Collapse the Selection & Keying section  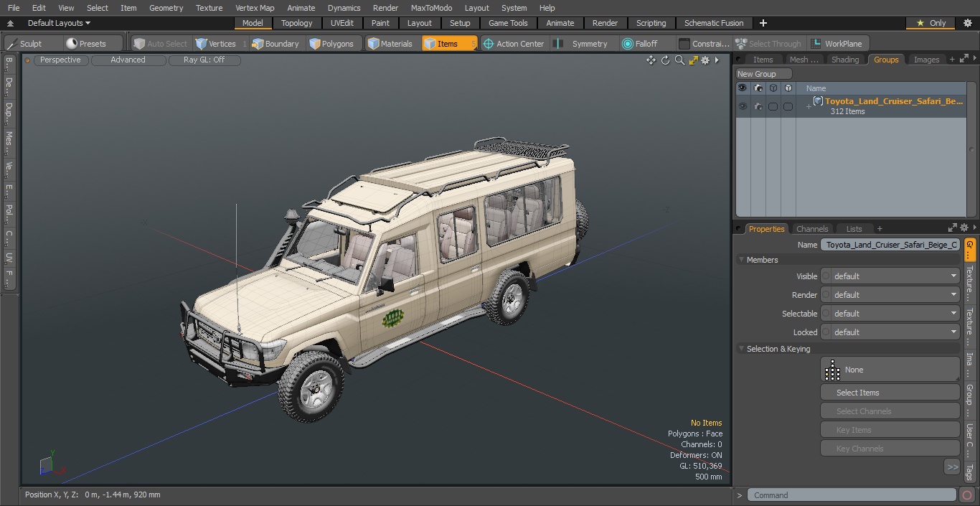point(741,349)
